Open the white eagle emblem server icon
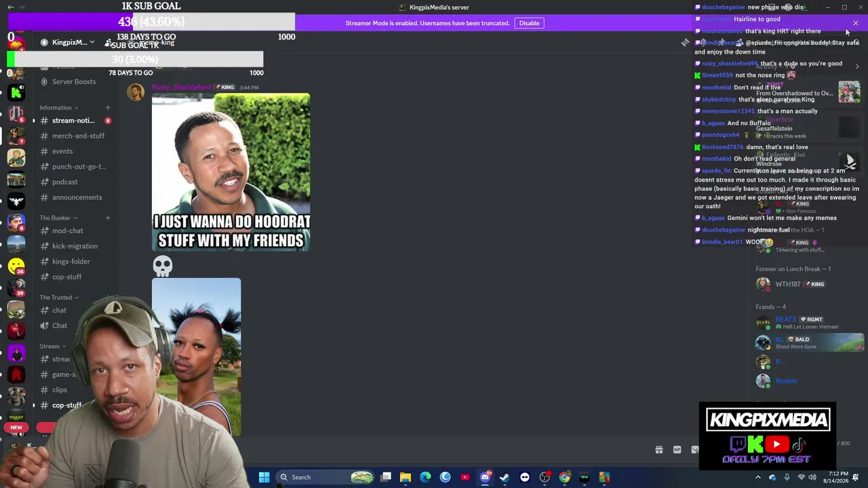The width and height of the screenshot is (868, 488). coord(16,201)
